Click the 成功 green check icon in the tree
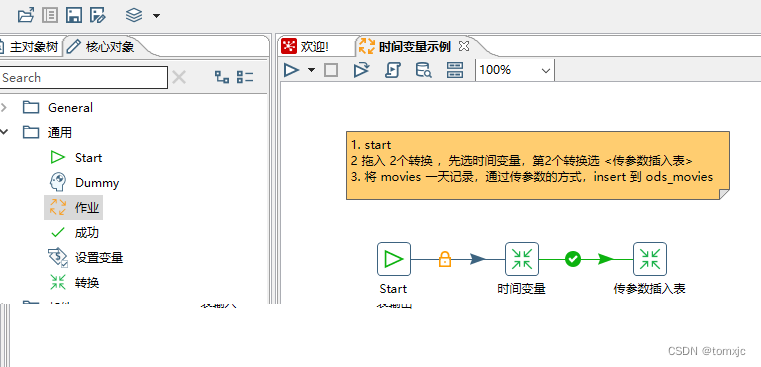This screenshot has height=367, width=761. 58,233
